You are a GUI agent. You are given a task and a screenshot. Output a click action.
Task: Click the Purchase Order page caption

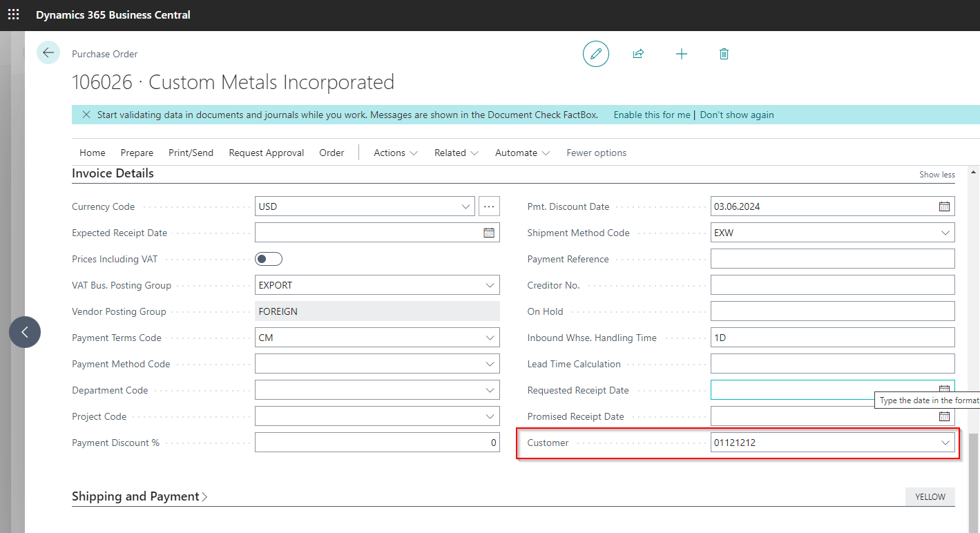105,54
